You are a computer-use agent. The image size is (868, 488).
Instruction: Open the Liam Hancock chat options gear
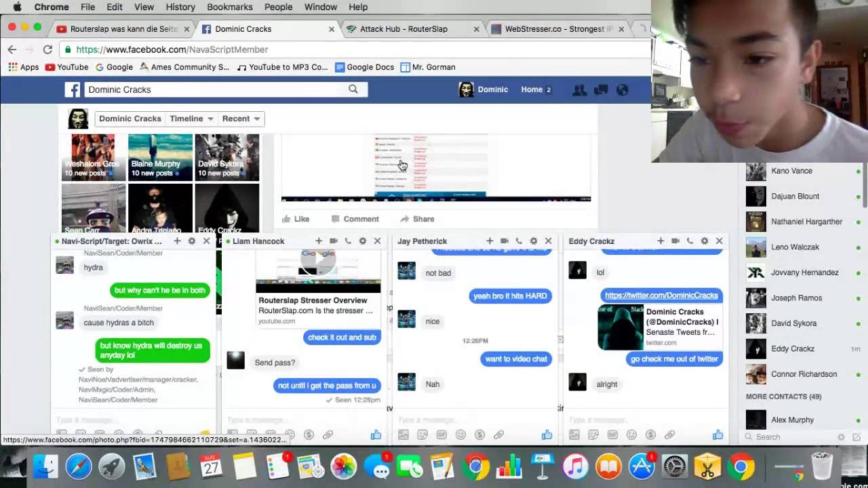coord(363,241)
